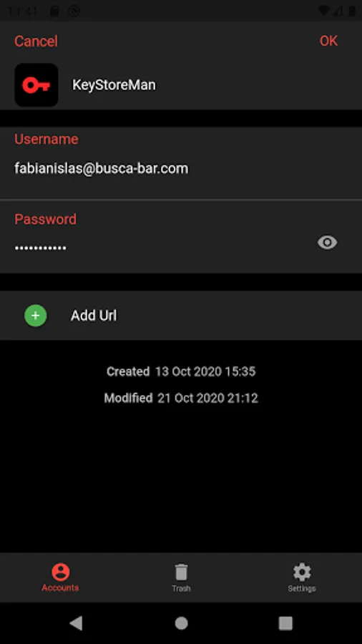
Task: Open the Accounts tab icon
Action: (x=60, y=572)
